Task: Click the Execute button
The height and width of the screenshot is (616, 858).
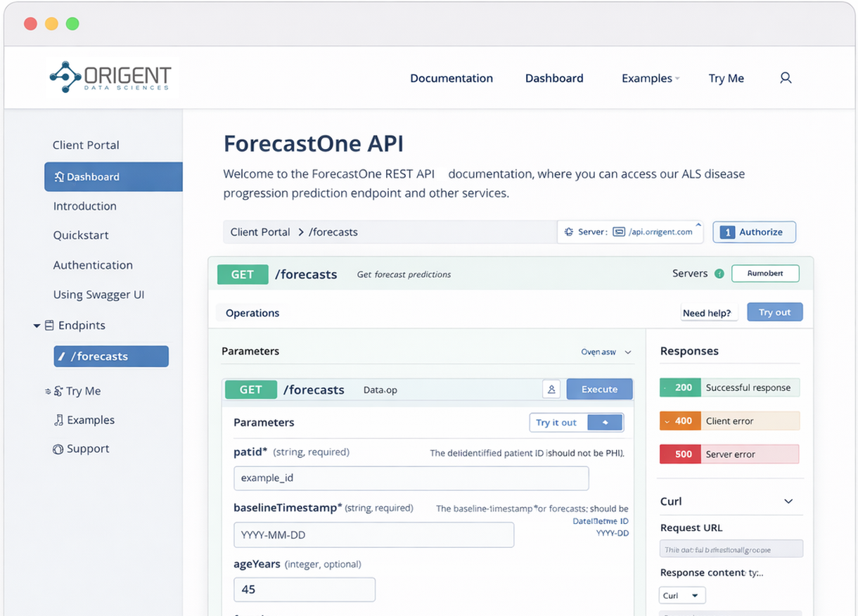Action: (598, 389)
